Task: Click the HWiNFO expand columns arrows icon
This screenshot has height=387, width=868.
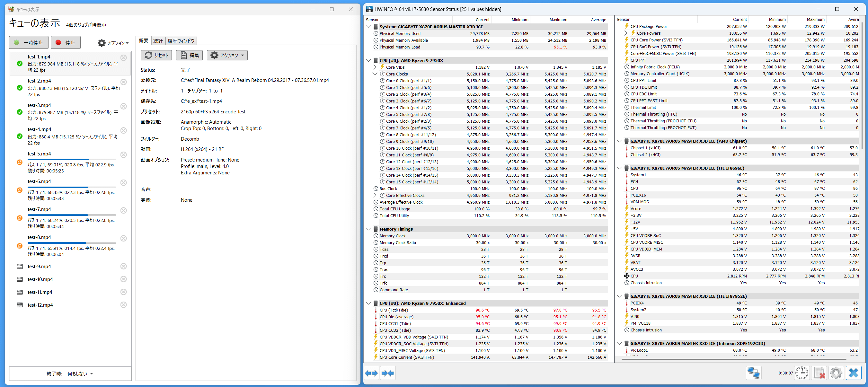Action: [x=371, y=373]
